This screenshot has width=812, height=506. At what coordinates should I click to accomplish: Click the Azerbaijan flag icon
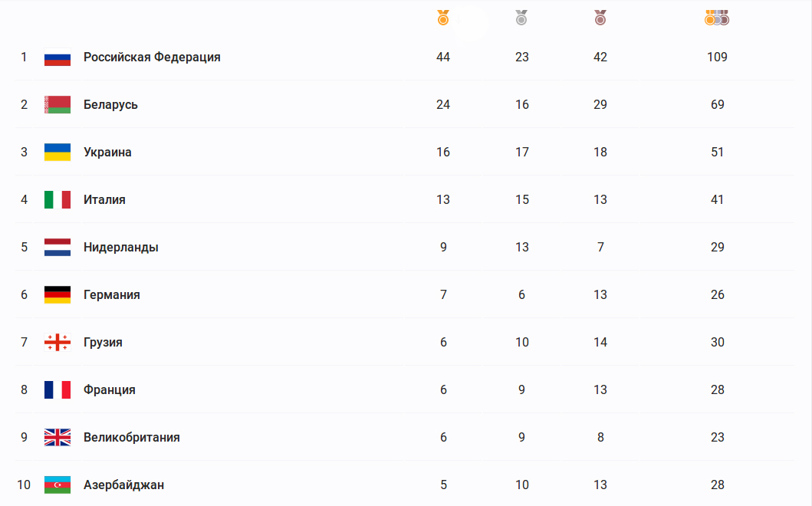point(58,485)
